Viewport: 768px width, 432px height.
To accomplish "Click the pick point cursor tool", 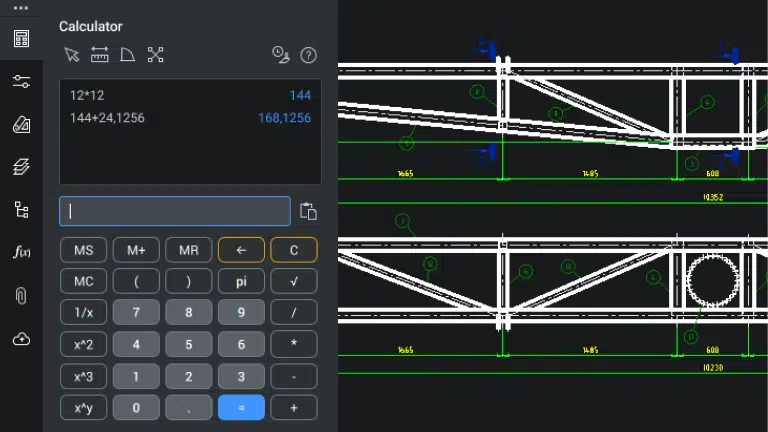I will pos(71,55).
